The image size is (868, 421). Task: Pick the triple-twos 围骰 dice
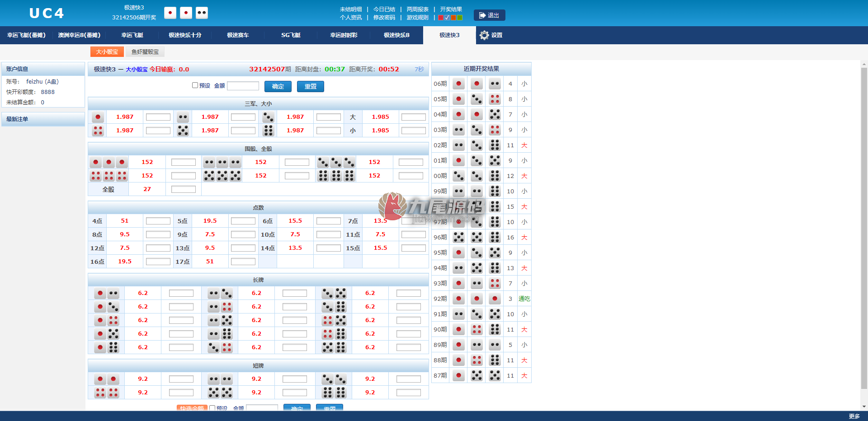(x=222, y=162)
